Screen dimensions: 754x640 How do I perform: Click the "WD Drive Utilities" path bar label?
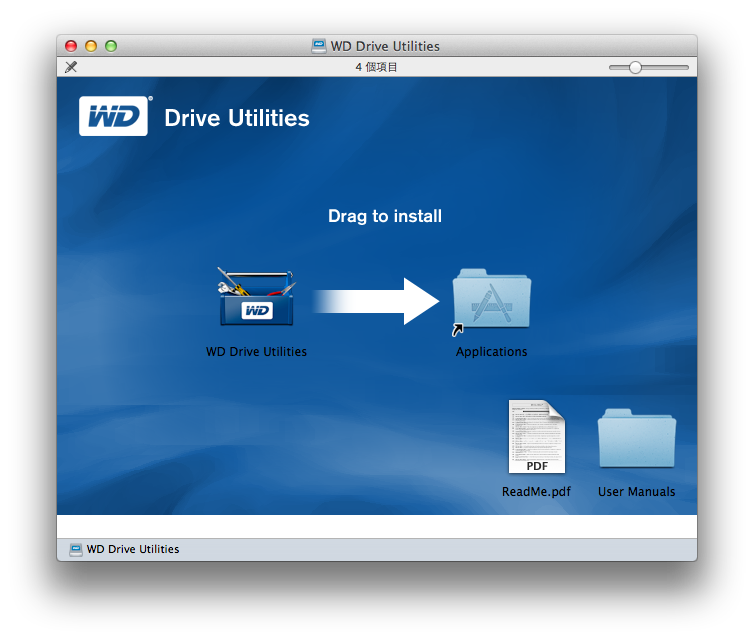point(133,549)
